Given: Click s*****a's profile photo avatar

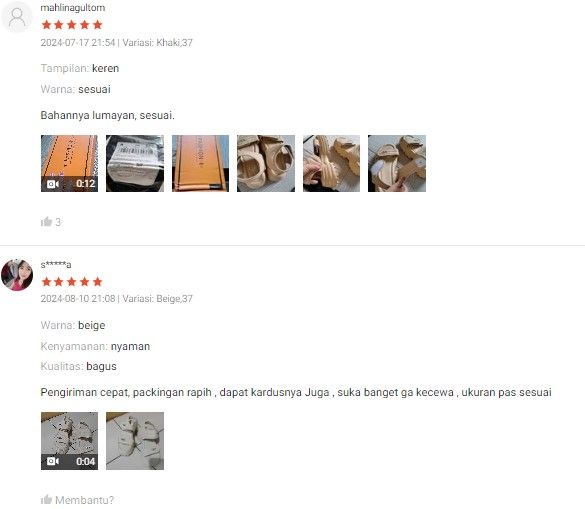Looking at the screenshot, I should (17, 275).
